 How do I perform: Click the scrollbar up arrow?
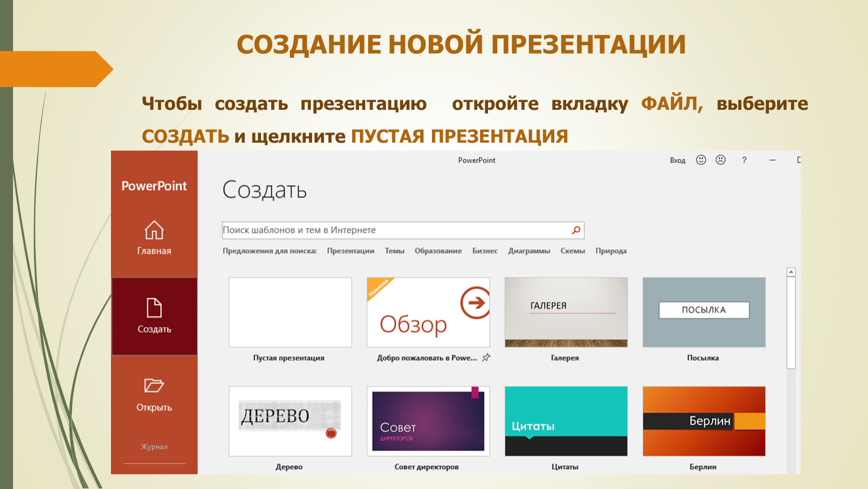[791, 272]
